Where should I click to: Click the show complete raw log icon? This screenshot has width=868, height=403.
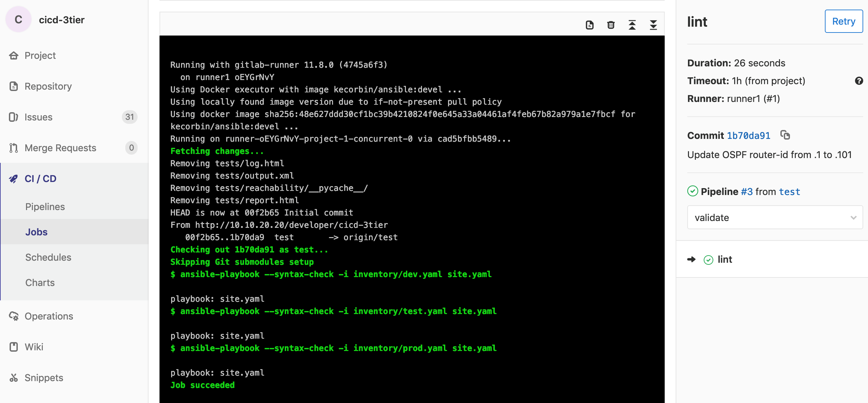coord(589,25)
